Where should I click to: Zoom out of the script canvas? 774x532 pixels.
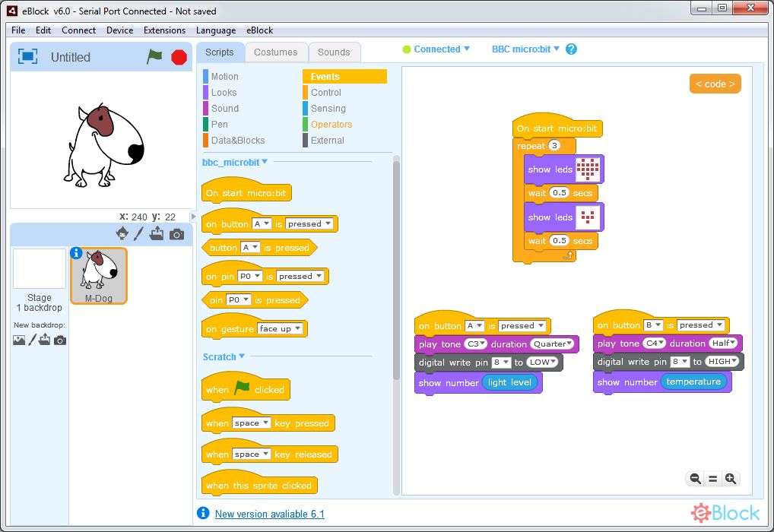coord(694,478)
